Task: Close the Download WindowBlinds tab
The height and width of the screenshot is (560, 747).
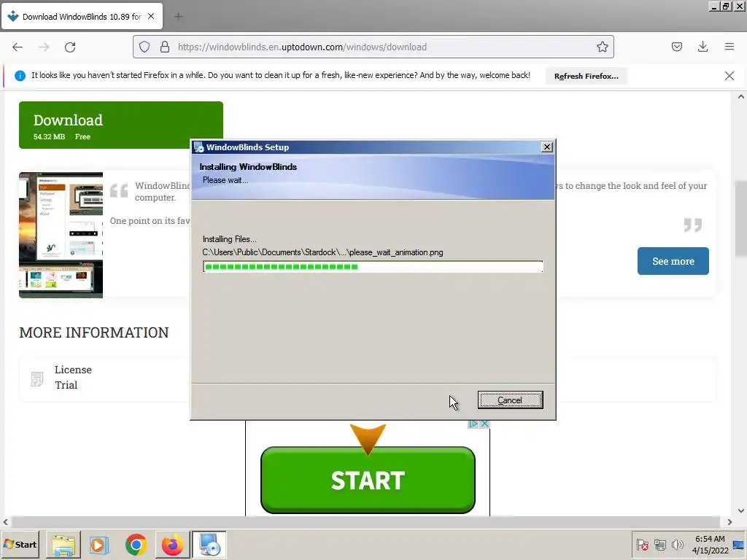Action: click(151, 16)
